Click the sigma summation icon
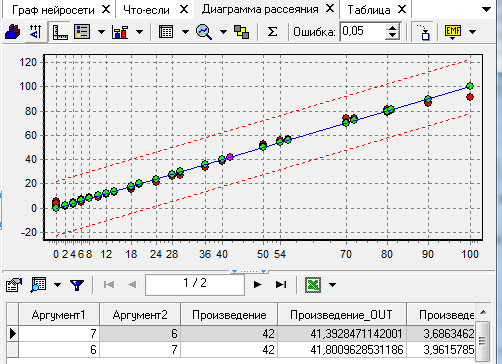 pos(272,32)
